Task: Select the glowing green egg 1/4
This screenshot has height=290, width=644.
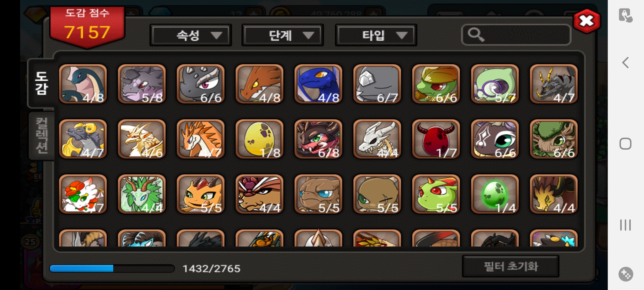Action: (495, 194)
